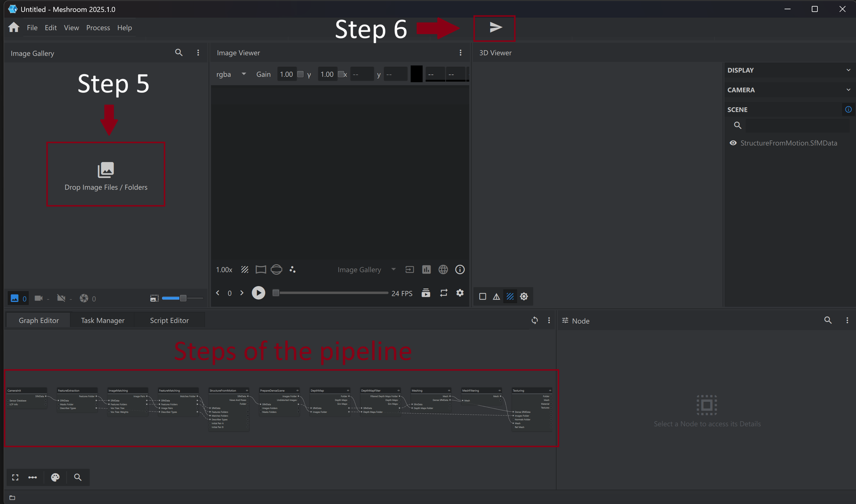Expand the DISPLAY section

789,70
